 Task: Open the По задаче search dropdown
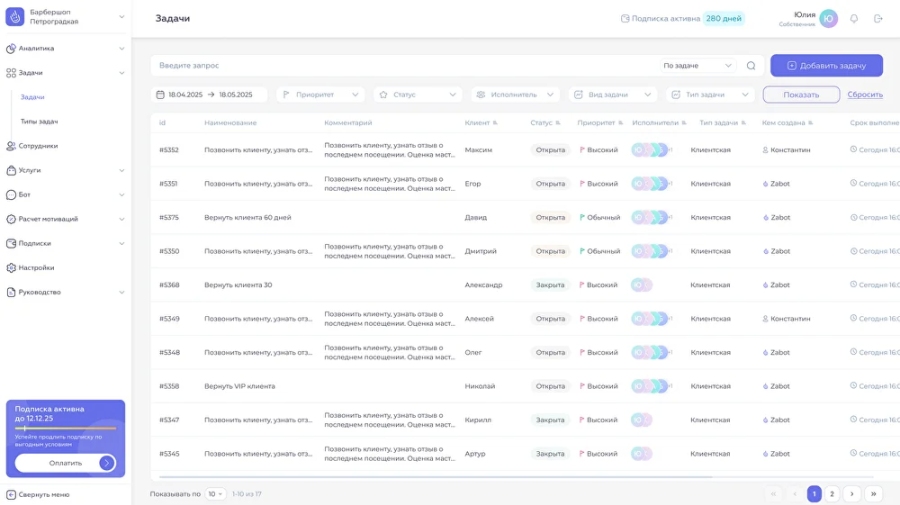point(698,66)
